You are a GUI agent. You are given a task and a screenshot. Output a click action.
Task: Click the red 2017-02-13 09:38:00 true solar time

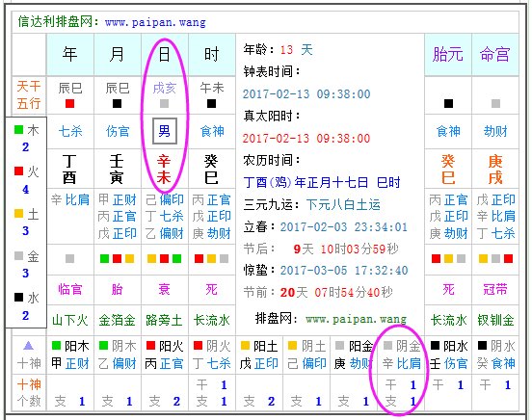[x=306, y=139]
